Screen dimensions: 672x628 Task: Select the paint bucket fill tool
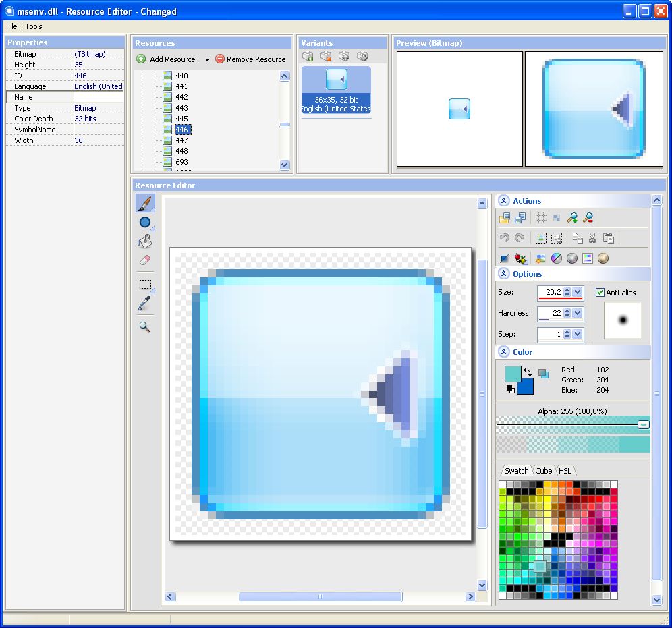pyautogui.click(x=144, y=241)
